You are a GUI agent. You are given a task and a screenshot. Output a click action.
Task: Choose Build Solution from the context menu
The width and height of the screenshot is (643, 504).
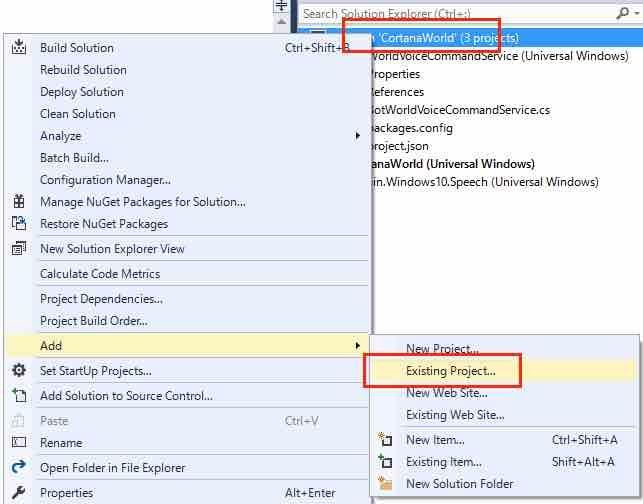coord(187,48)
